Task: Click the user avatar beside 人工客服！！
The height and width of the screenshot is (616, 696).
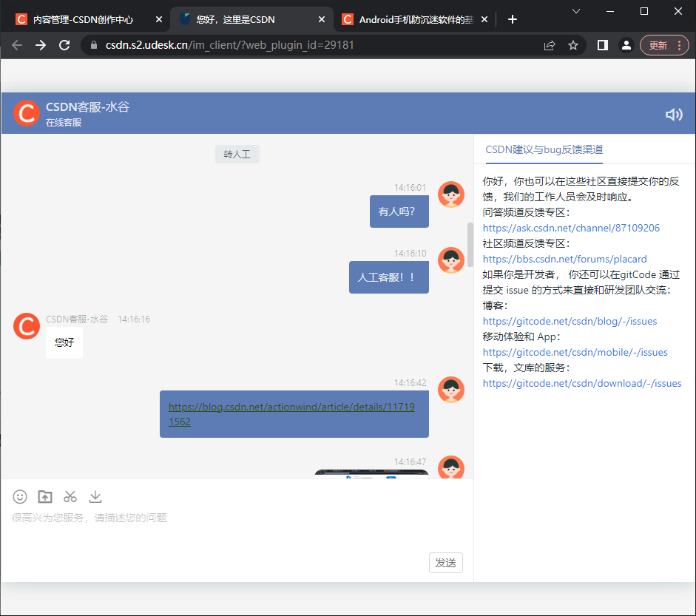Action: (451, 260)
